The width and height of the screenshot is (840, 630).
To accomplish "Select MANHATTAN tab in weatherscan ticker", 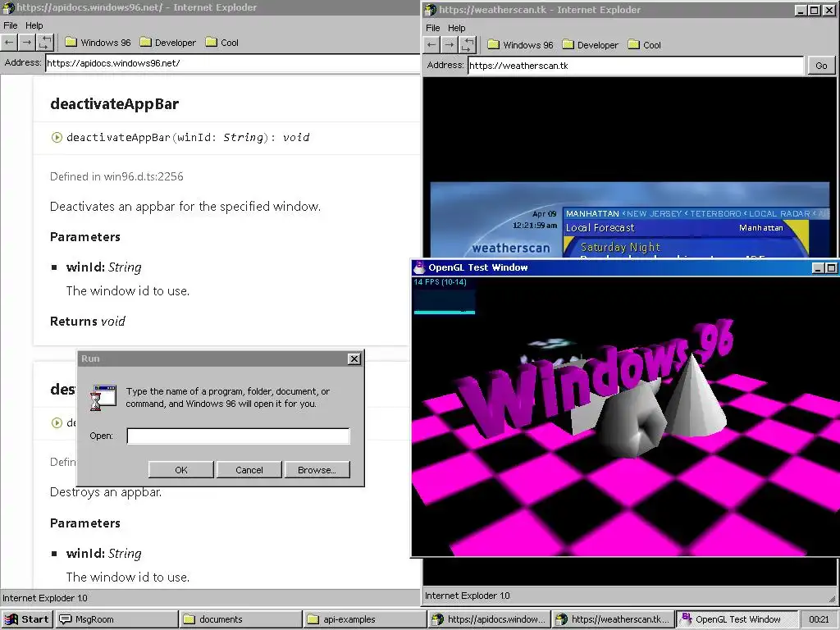I will (592, 214).
